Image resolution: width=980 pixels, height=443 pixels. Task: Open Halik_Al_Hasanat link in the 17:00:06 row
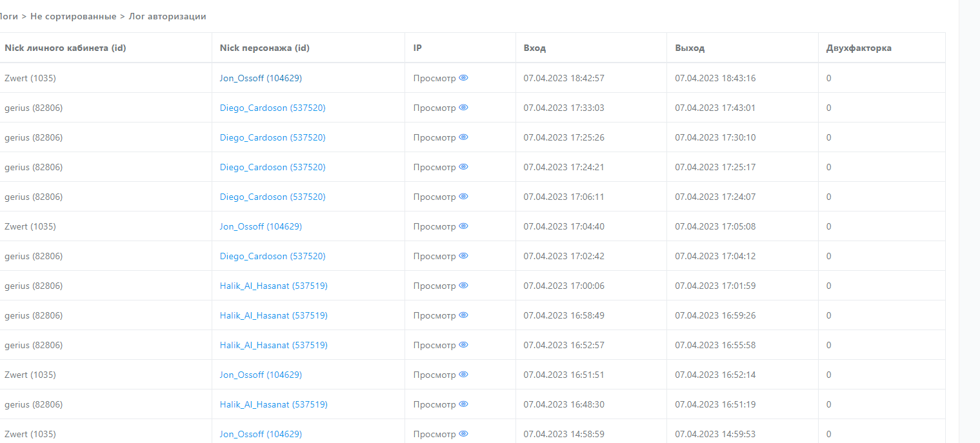pos(274,286)
